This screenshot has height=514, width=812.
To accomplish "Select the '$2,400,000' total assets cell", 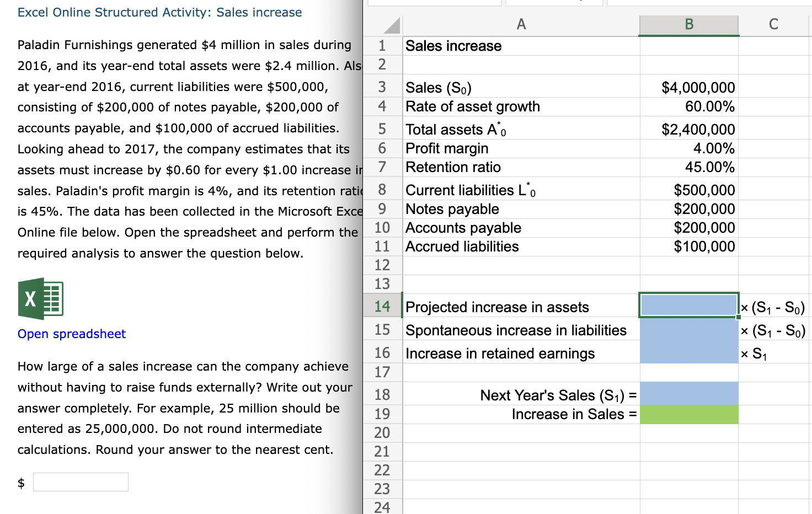I will [x=689, y=129].
